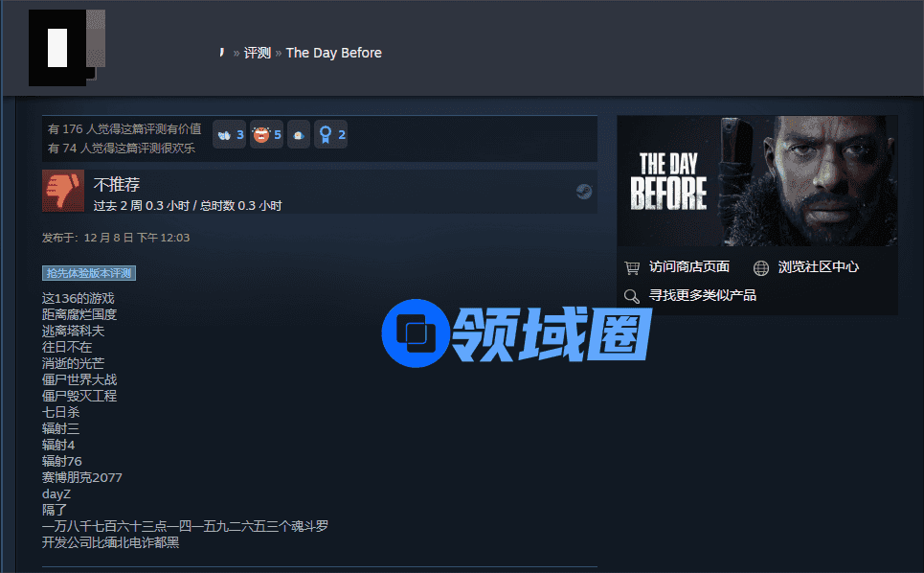Click the globe community hub icon

point(761,267)
